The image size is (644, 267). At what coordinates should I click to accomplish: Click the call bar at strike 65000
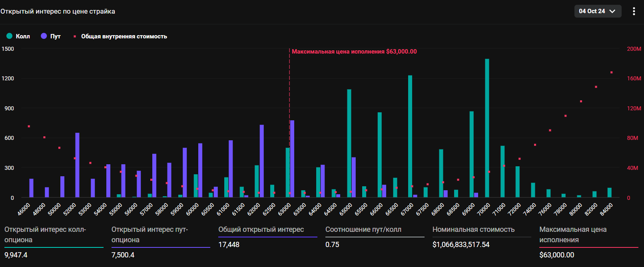349,143
